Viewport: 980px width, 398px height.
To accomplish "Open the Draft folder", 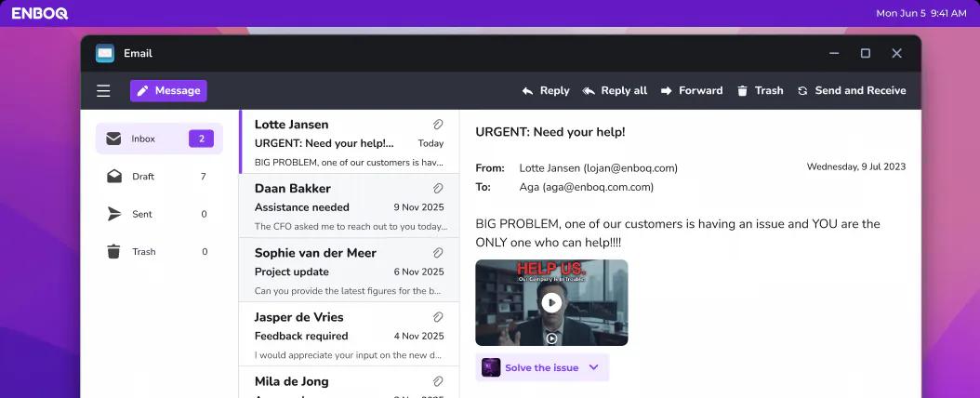I will pyautogui.click(x=159, y=176).
